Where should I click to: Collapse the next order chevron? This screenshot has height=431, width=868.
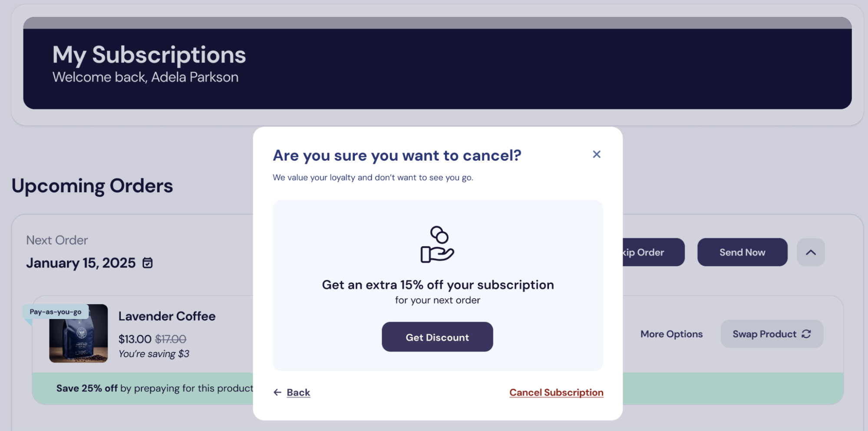810,252
